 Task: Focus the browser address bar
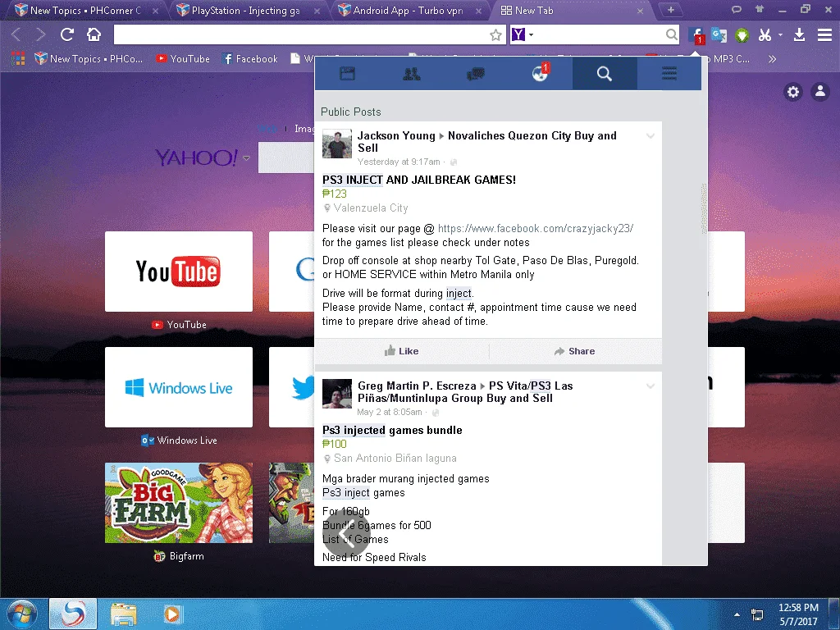coord(301,34)
